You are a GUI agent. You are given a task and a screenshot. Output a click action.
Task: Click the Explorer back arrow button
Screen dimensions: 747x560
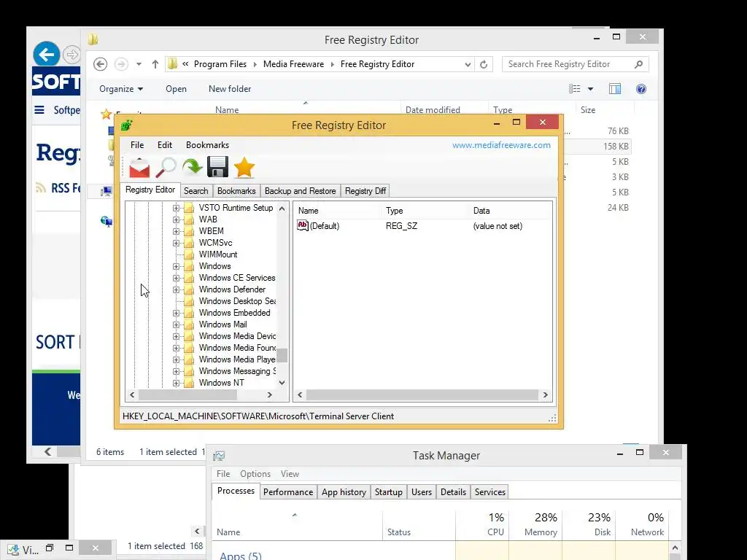[x=100, y=64]
